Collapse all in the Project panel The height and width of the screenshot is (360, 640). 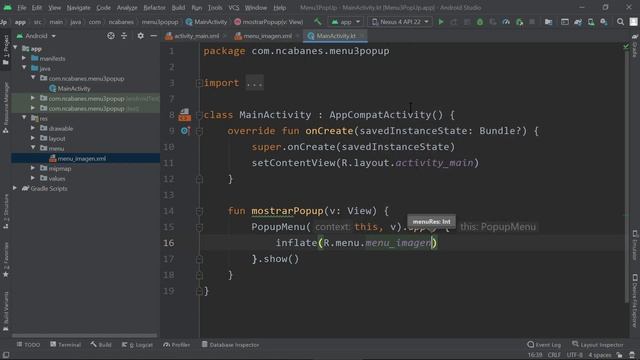[124, 36]
